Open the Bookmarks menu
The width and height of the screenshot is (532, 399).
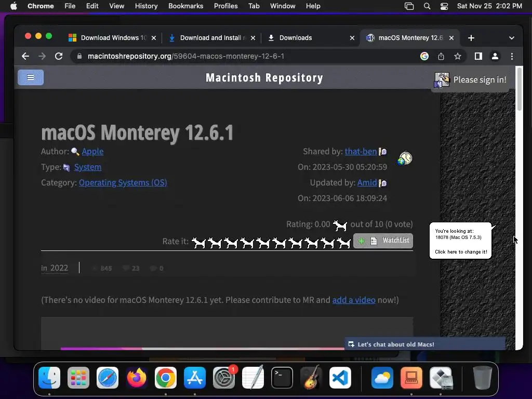tap(185, 6)
